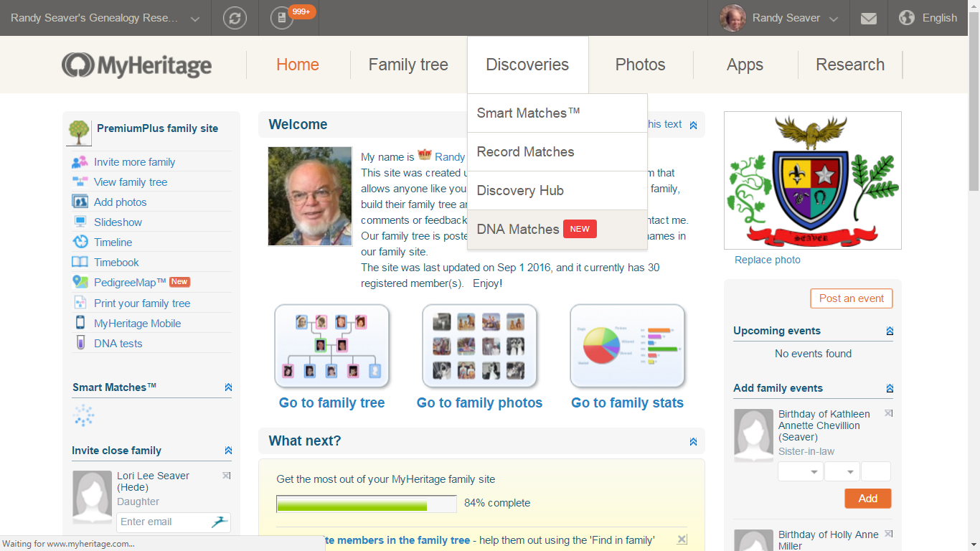
Task: Click the MyHeritage Mobile phone icon
Action: point(80,323)
